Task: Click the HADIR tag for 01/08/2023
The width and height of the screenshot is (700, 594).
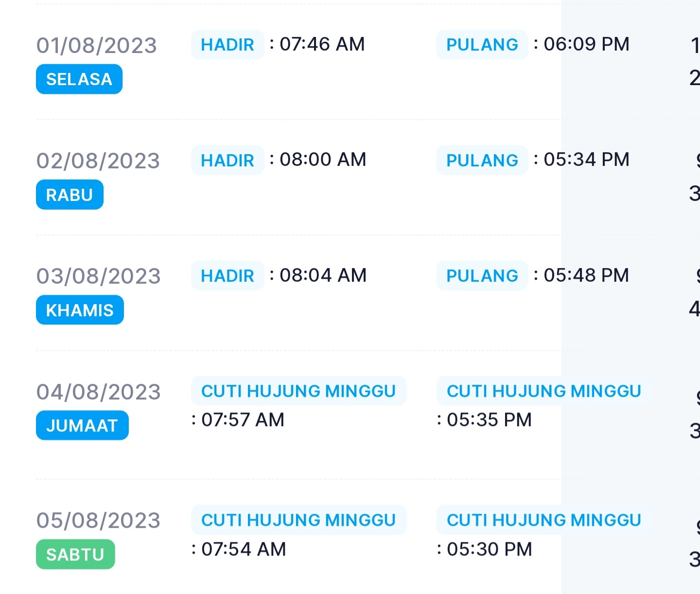Action: (227, 45)
